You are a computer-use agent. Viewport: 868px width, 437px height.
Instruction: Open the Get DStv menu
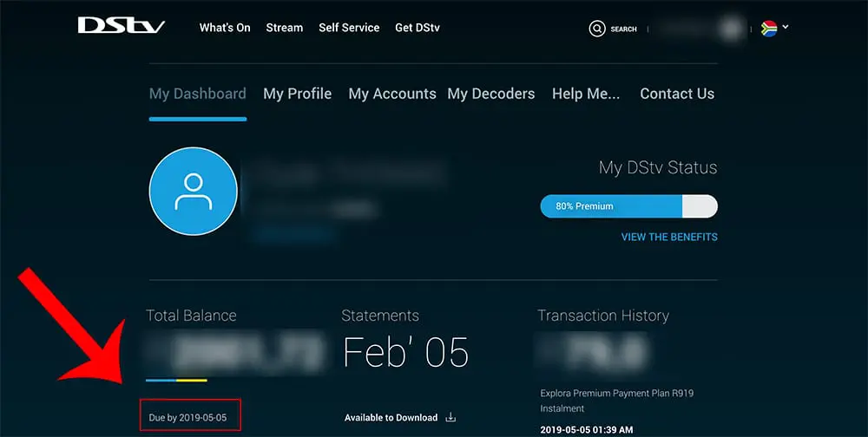coord(418,28)
